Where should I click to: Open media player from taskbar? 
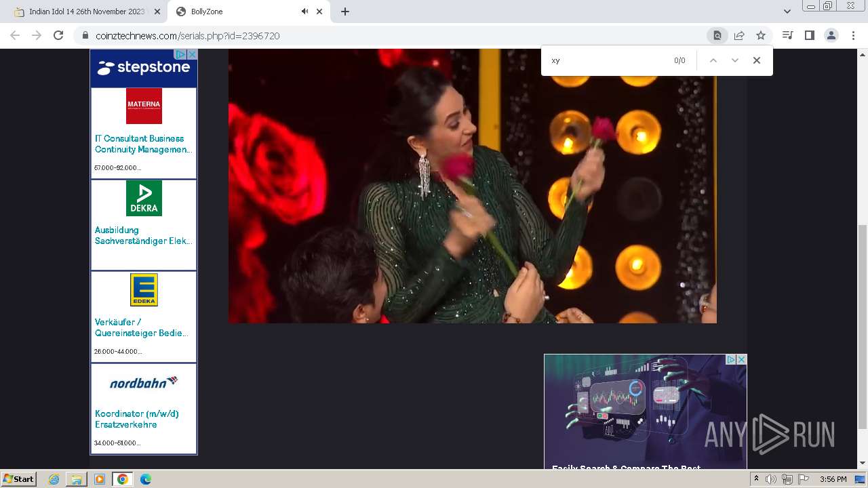100,479
